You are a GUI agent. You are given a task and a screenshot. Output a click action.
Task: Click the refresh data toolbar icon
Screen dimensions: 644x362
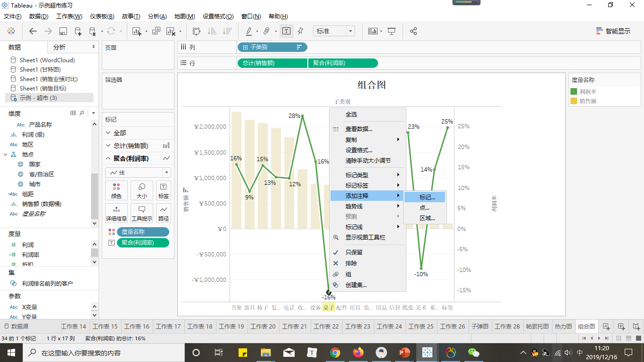[111, 31]
